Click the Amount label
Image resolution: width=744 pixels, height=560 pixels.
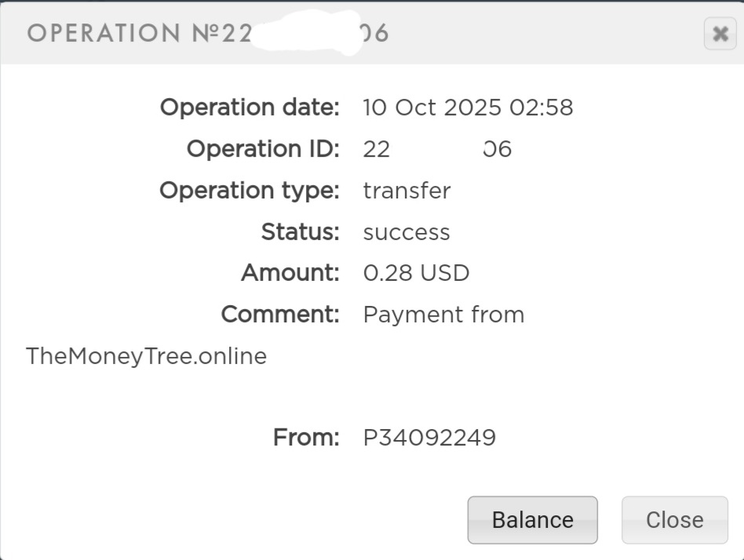tap(290, 273)
